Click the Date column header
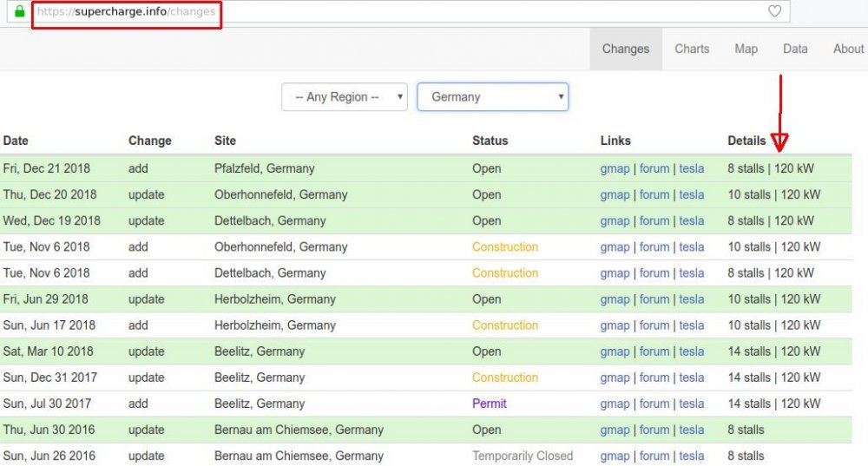This screenshot has height=466, width=868. [x=16, y=141]
